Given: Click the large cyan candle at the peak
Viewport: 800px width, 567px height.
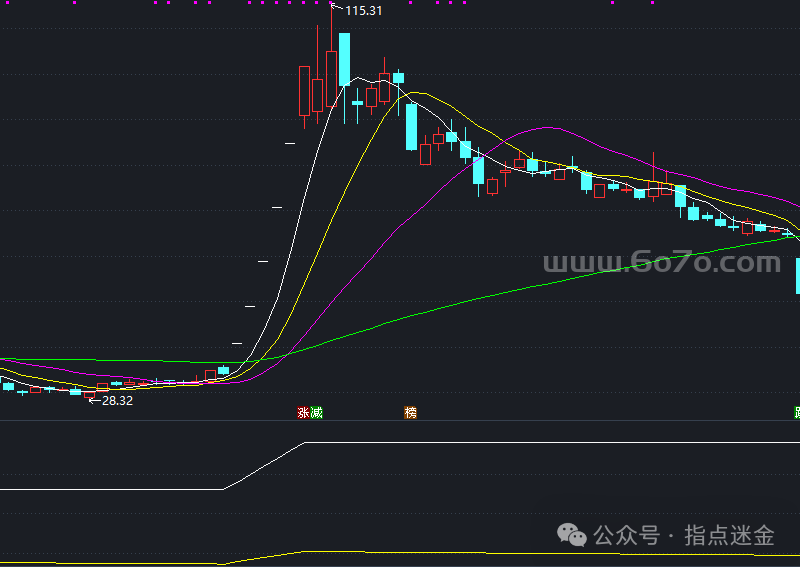Looking at the screenshot, I should click(x=344, y=60).
